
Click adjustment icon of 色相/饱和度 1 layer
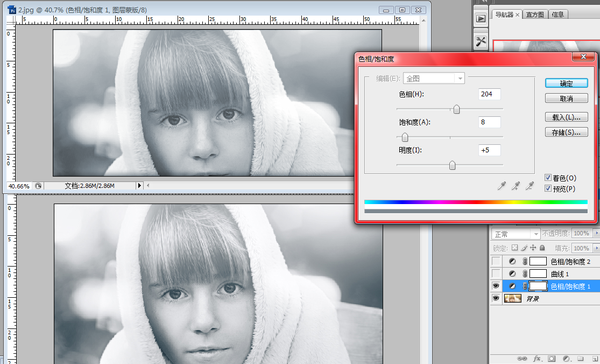pos(512,286)
